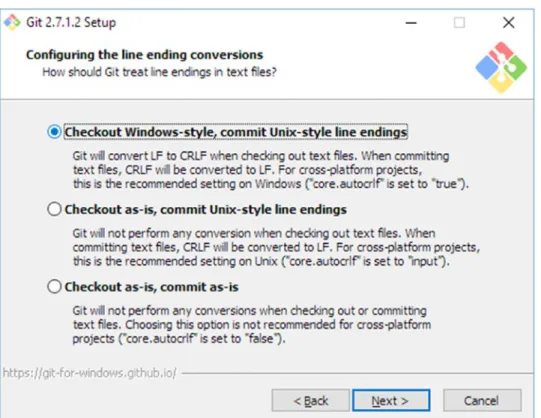Go back with the Back button
541x418 pixels.
[x=311, y=401]
